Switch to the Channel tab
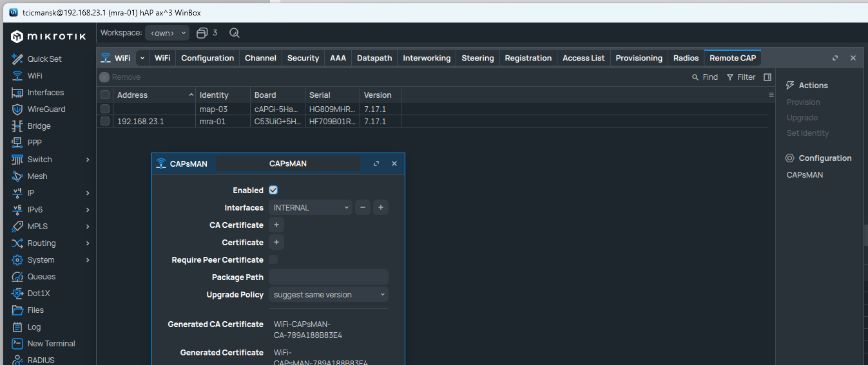Screen dimensions: 868x365 [x=260, y=58]
